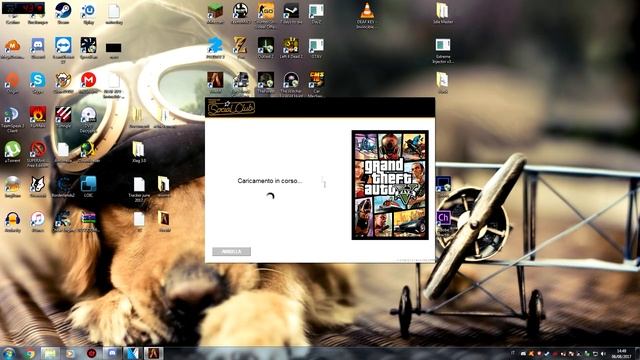Viewport: 640px width, 360px height.
Task: Open the iTunes desktop shortcut
Action: coord(38,222)
